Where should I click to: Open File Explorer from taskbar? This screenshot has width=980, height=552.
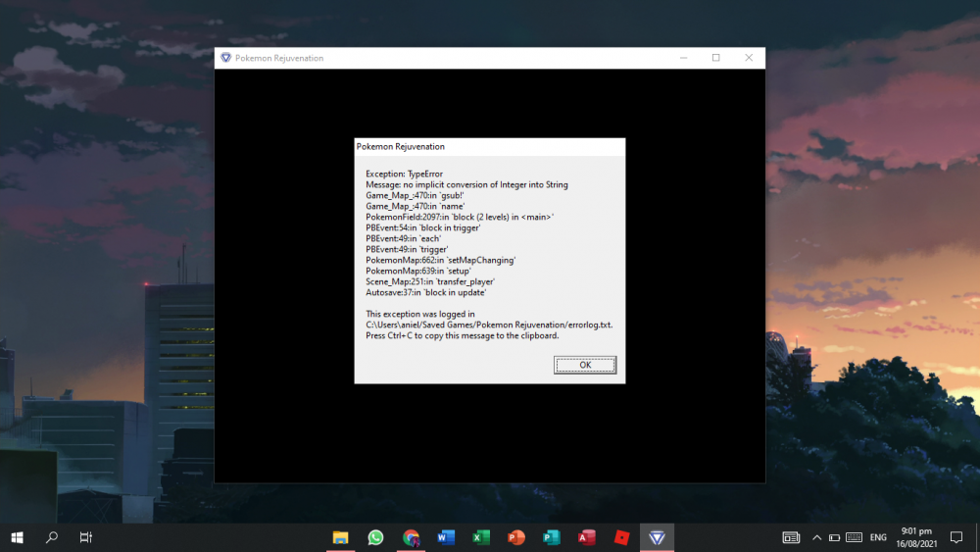tap(341, 537)
